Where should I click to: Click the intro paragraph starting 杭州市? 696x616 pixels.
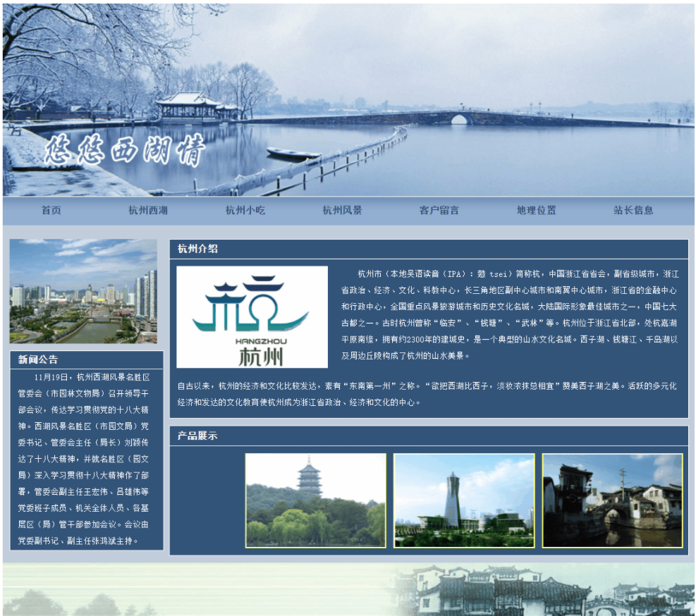tap(510, 314)
